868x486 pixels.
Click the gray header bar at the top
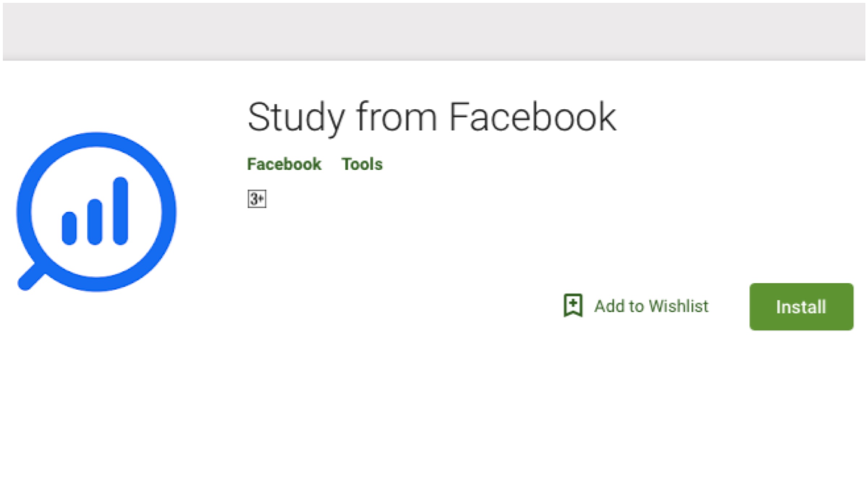point(434,31)
